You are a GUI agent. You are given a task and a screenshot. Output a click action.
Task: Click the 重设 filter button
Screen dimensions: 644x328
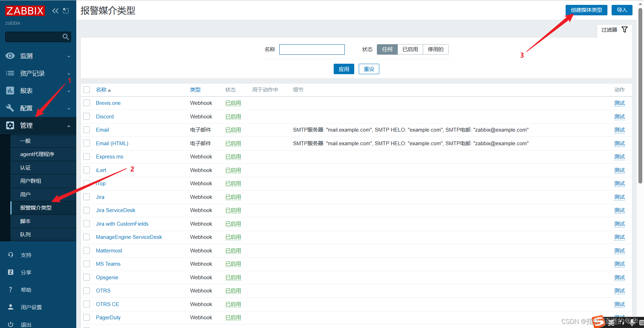point(369,69)
